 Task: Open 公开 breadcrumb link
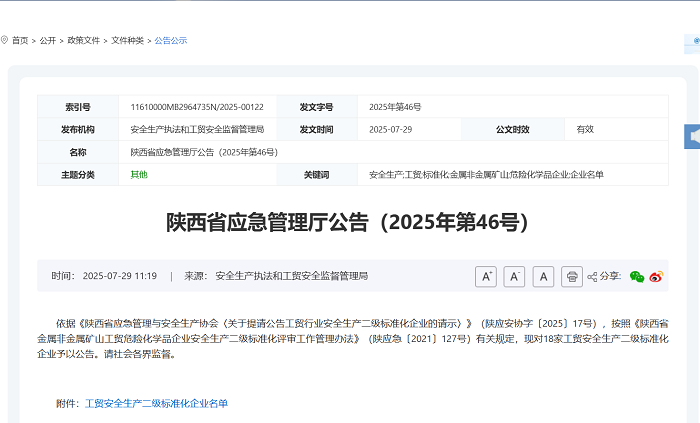click(x=48, y=41)
